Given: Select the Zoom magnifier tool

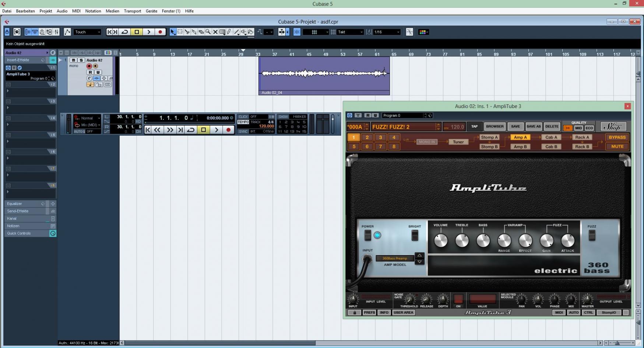Looking at the screenshot, I should pyautogui.click(x=208, y=32).
